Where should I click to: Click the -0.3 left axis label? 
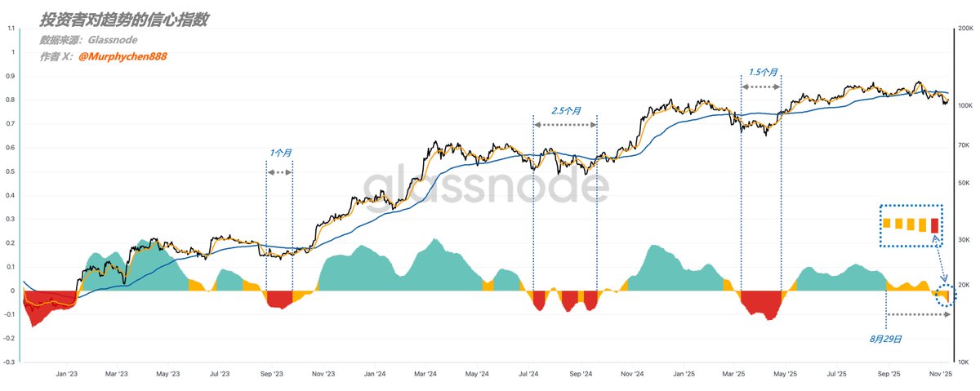click(x=11, y=362)
